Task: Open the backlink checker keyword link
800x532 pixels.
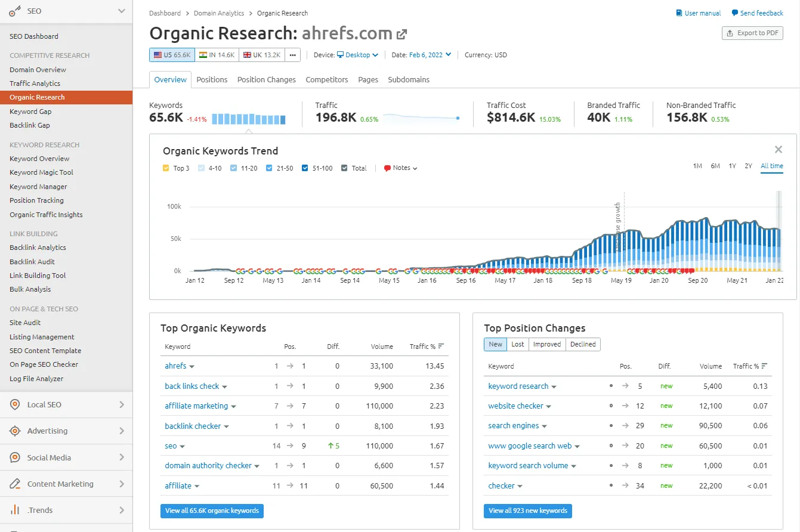Action: click(194, 425)
